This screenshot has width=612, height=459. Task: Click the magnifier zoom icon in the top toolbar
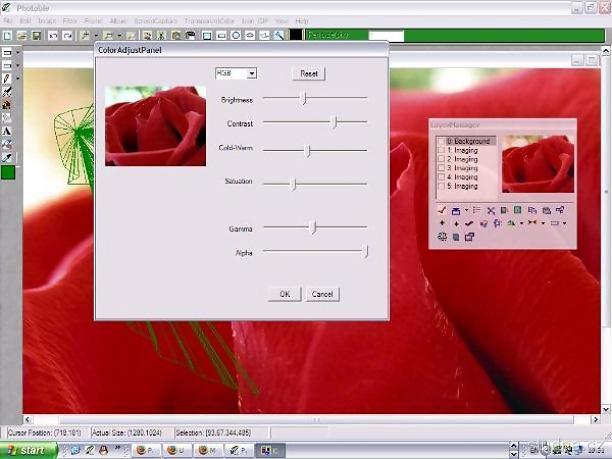click(x=280, y=35)
